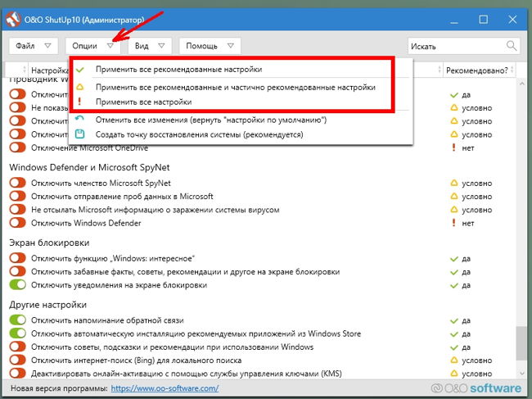The width and height of the screenshot is (532, 399).
Task: Click the scrollbar down arrow
Action: tap(521, 374)
